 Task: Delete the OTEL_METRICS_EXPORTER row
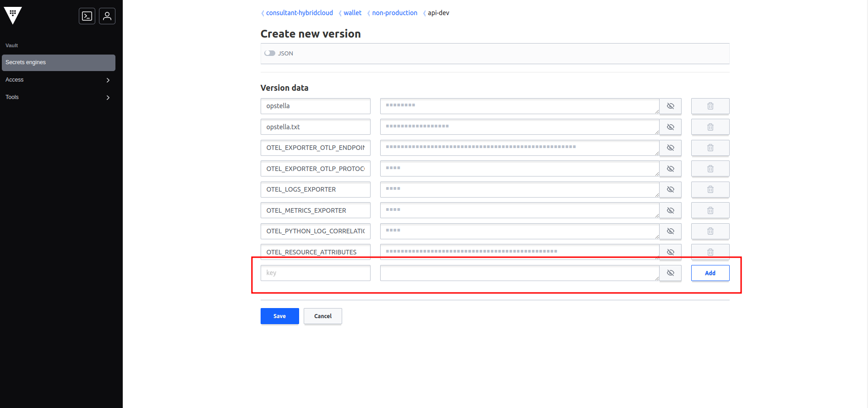[x=710, y=210]
